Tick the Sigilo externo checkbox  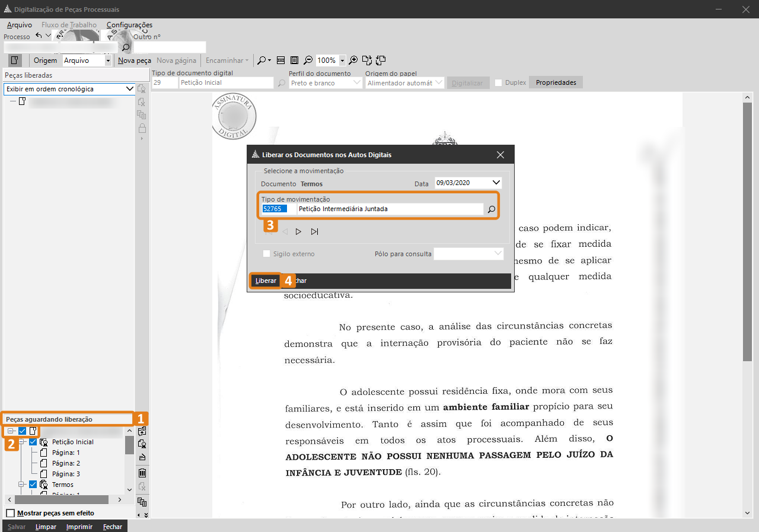[x=266, y=254]
